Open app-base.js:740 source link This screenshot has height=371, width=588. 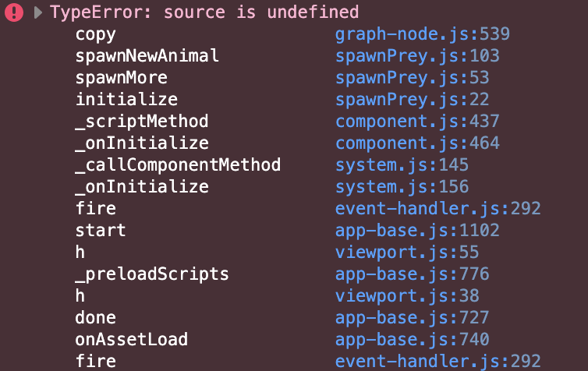(x=412, y=340)
